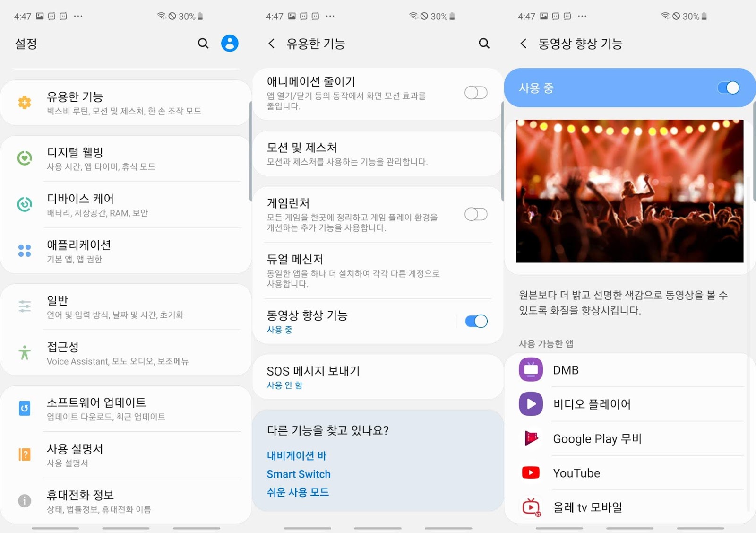The height and width of the screenshot is (533, 756).
Task: Turn off the 사용 중 master switch
Action: 728,88
